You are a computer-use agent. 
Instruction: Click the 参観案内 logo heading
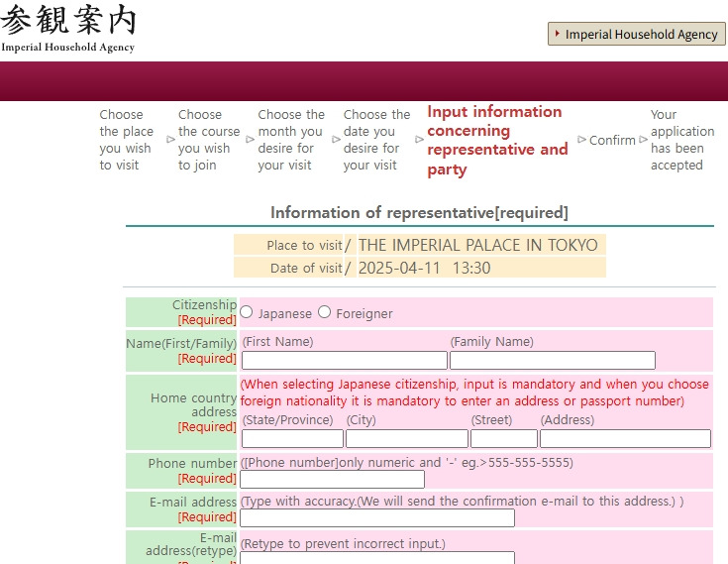pyautogui.click(x=68, y=20)
